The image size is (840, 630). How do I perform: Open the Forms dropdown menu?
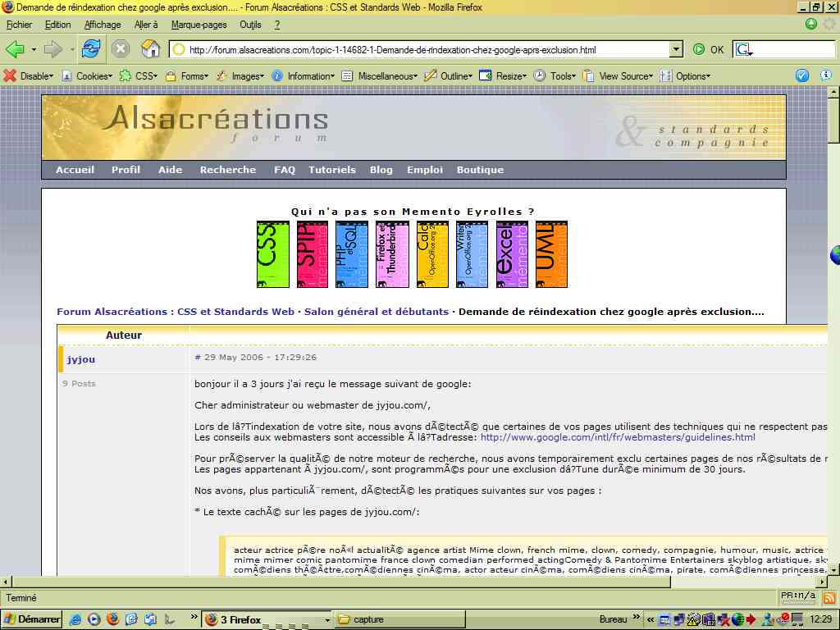coord(187,76)
